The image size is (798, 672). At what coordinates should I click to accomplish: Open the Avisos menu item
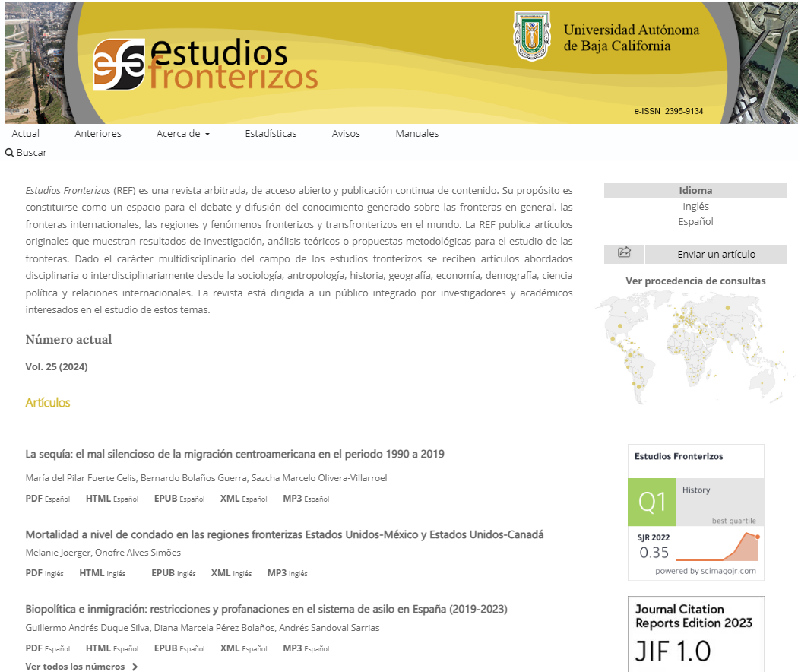pyautogui.click(x=346, y=134)
